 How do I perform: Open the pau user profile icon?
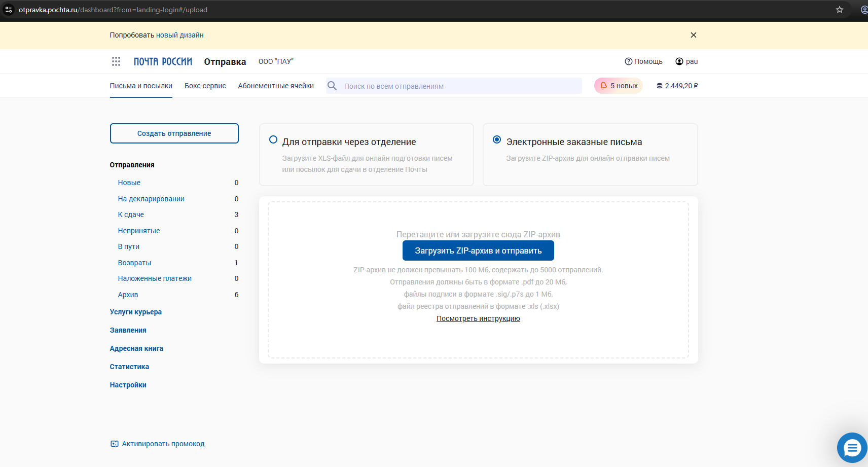pos(679,61)
